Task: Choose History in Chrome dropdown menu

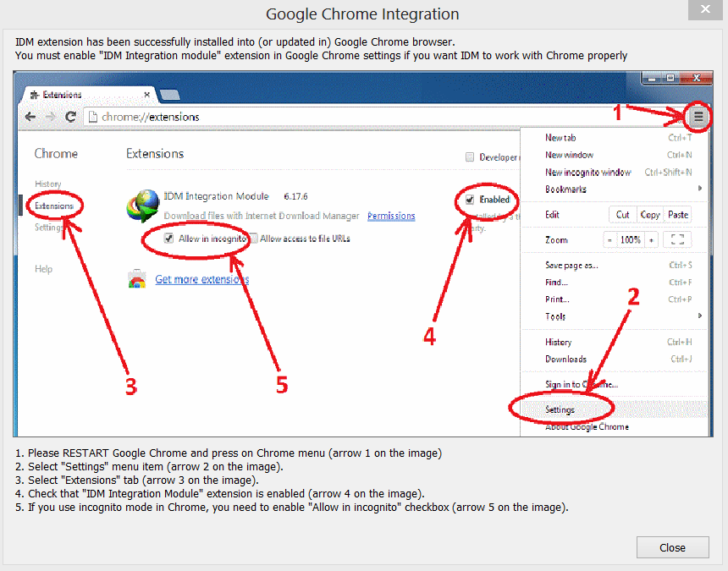Action: tap(613, 343)
